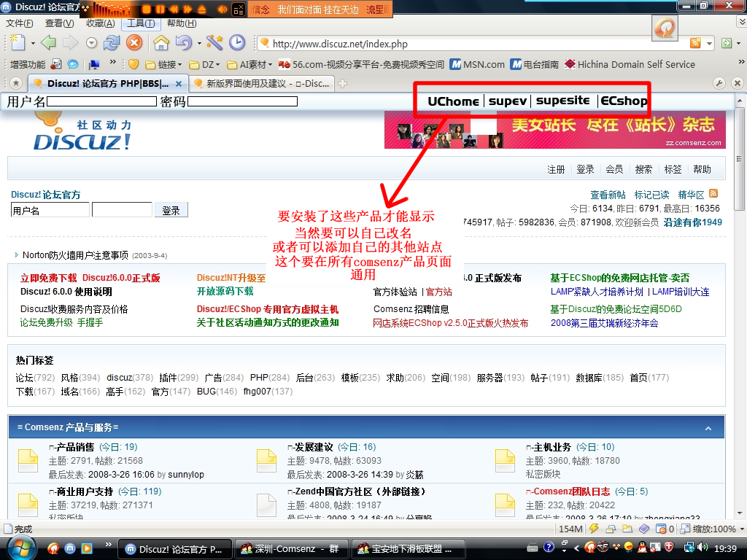
Task: Skip to next track in music player
Action: [187, 9]
